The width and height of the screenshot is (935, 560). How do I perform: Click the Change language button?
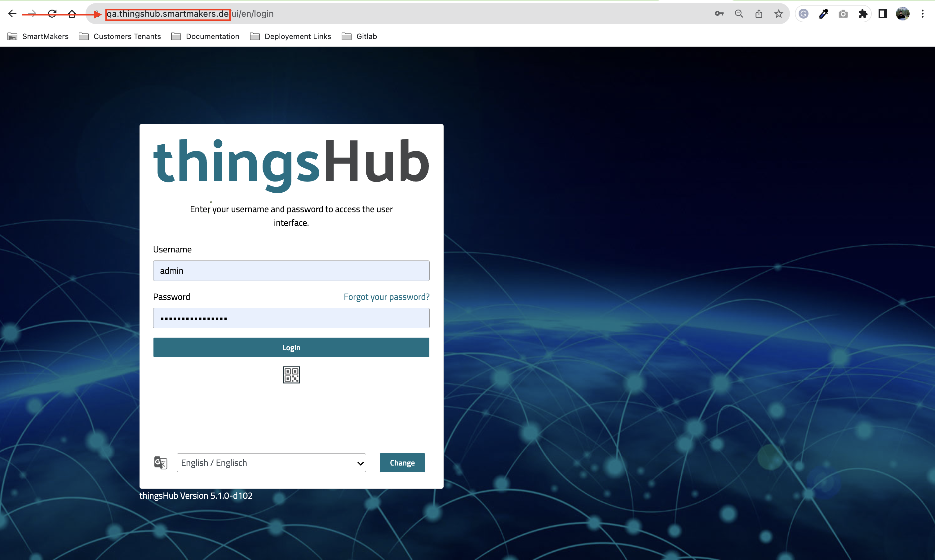402,463
